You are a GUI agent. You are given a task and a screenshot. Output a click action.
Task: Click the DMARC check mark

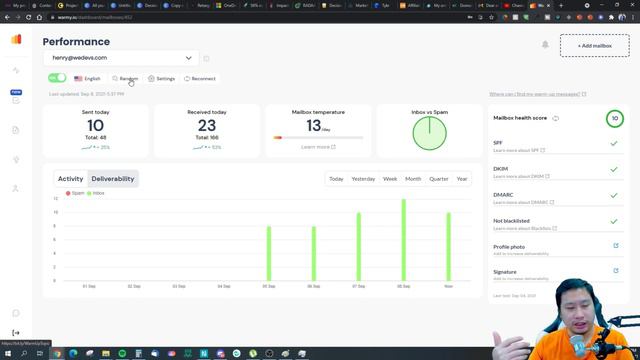pos(614,196)
